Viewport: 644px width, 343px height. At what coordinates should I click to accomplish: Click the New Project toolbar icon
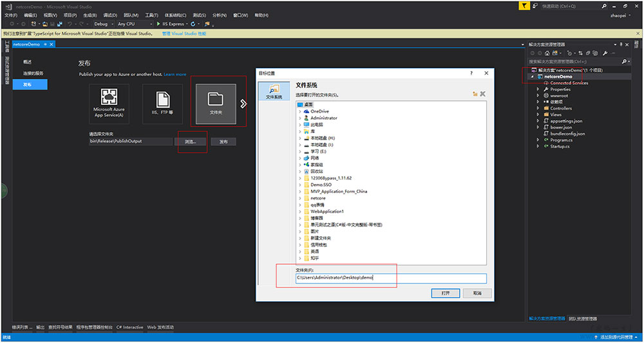pos(33,24)
